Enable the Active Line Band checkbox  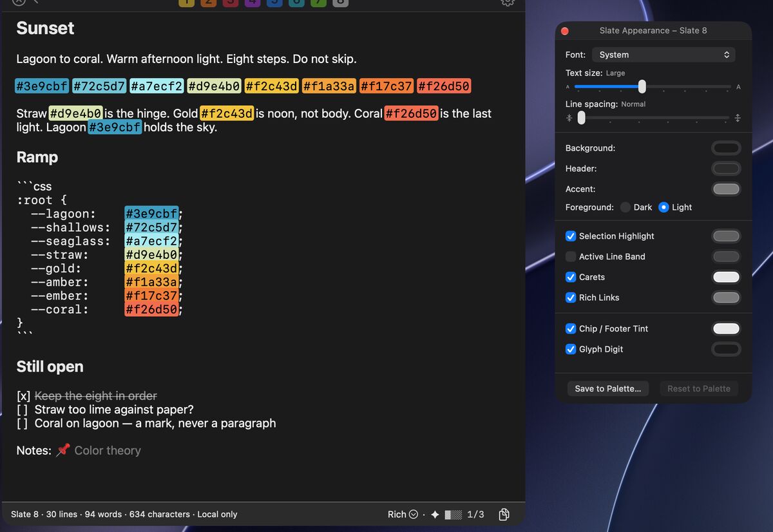571,256
